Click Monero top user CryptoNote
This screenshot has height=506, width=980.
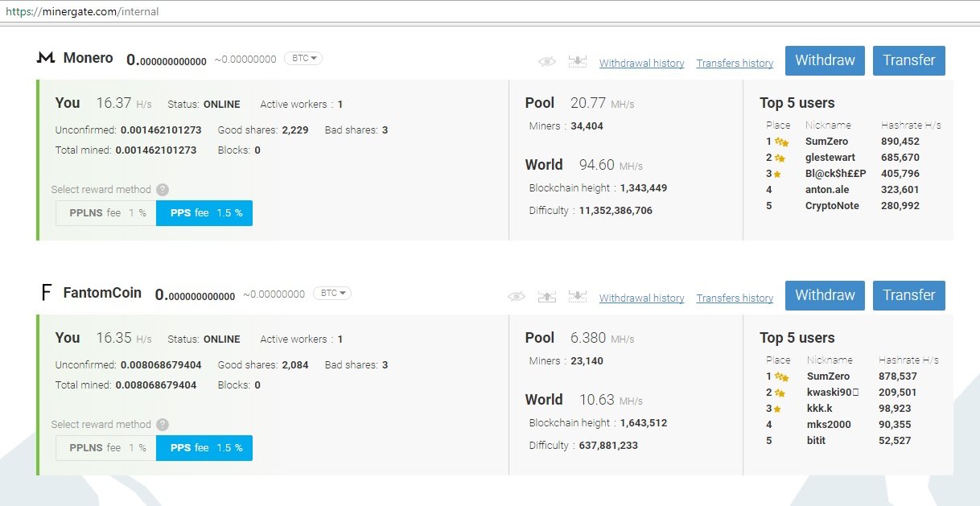click(832, 206)
